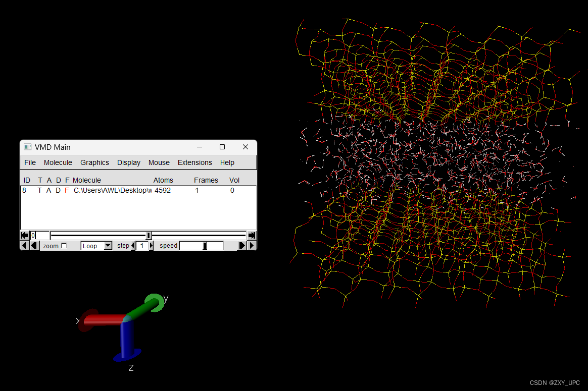Minimize the VMD Main window
This screenshot has width=588, height=391.
[200, 147]
